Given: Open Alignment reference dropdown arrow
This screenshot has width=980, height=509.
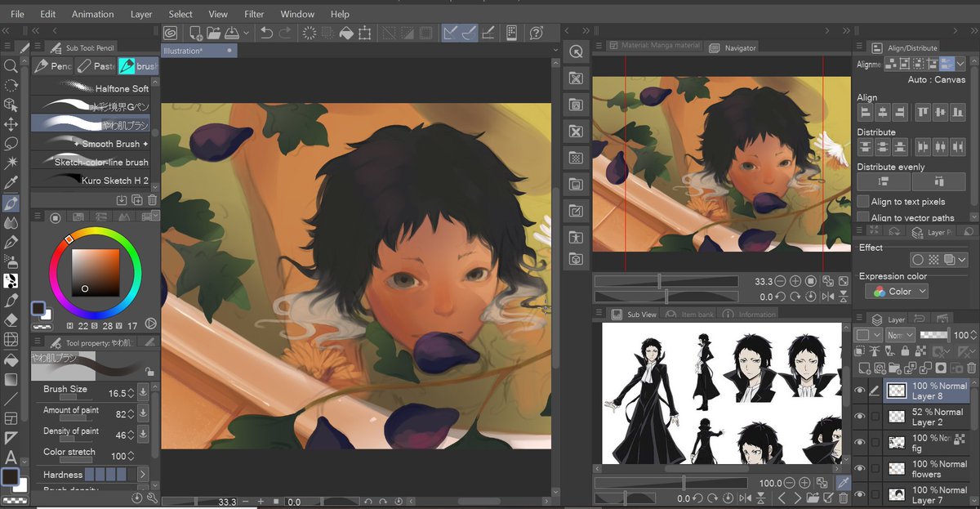Looking at the screenshot, I should click(960, 64).
